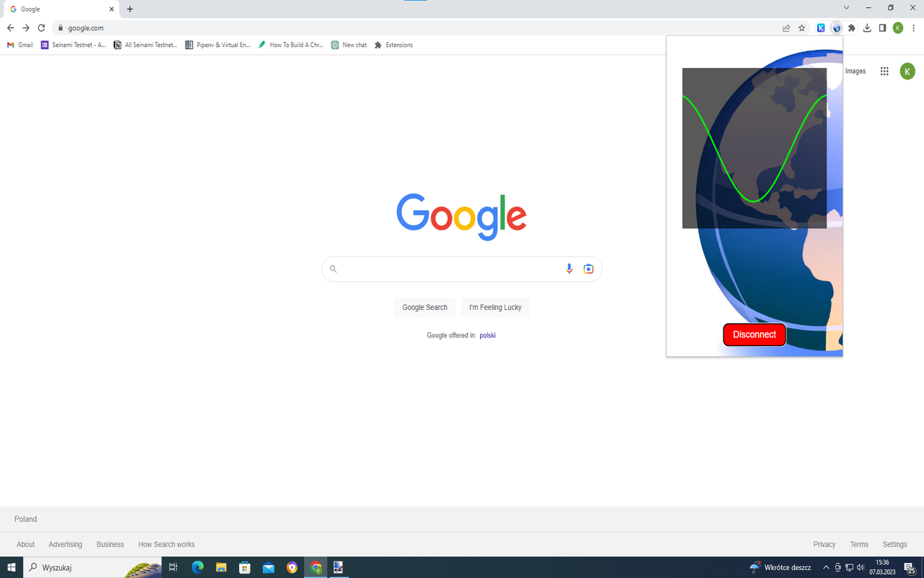Screen dimensions: 924x578
Task: Go back with the back arrow
Action: [x=10, y=28]
